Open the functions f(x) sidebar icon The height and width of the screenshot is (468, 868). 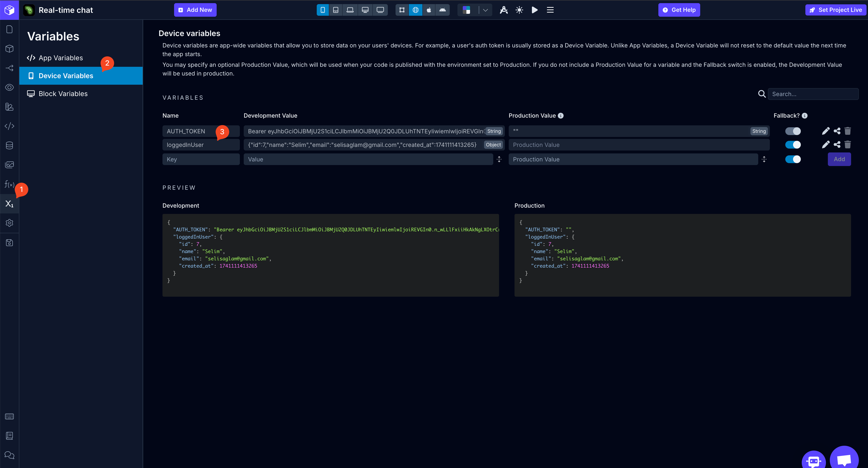click(x=9, y=184)
